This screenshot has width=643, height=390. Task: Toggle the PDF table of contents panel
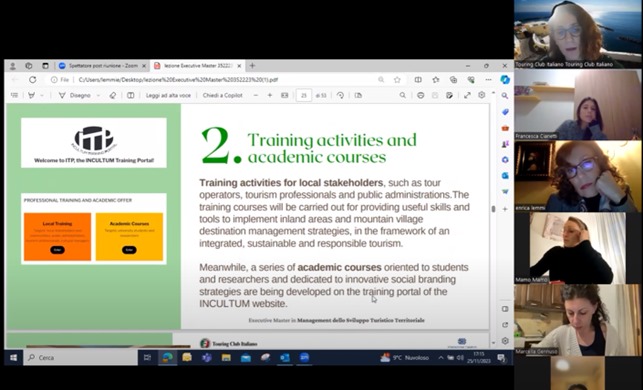(x=14, y=95)
